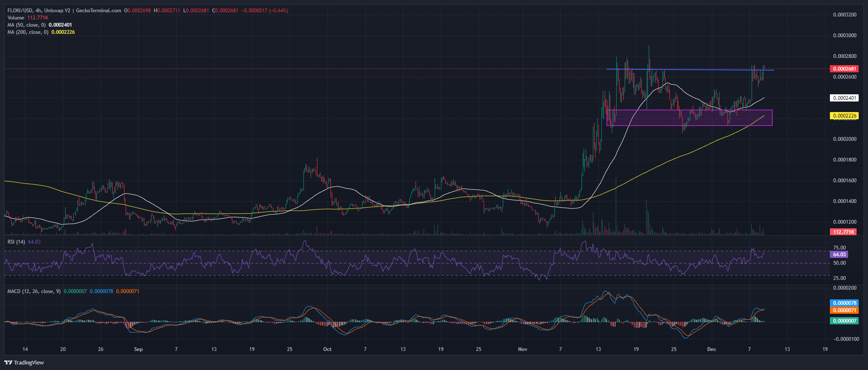This screenshot has height=370, width=868.
Task: Click the Dec label on time axis
Action: point(711,349)
